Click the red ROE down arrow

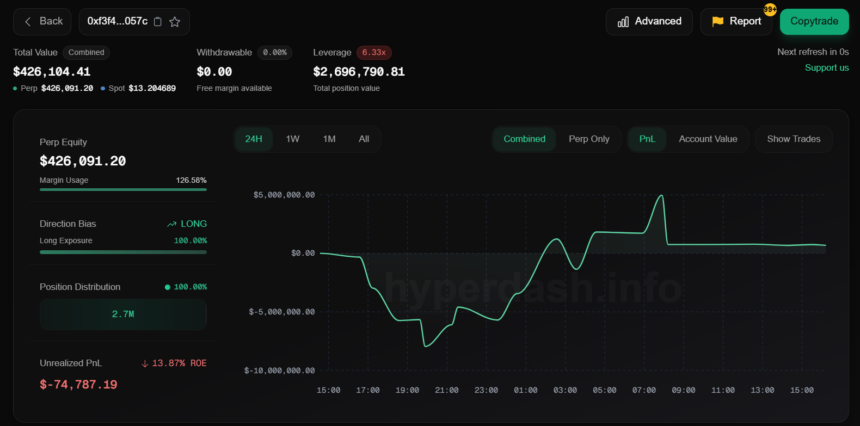(145, 363)
